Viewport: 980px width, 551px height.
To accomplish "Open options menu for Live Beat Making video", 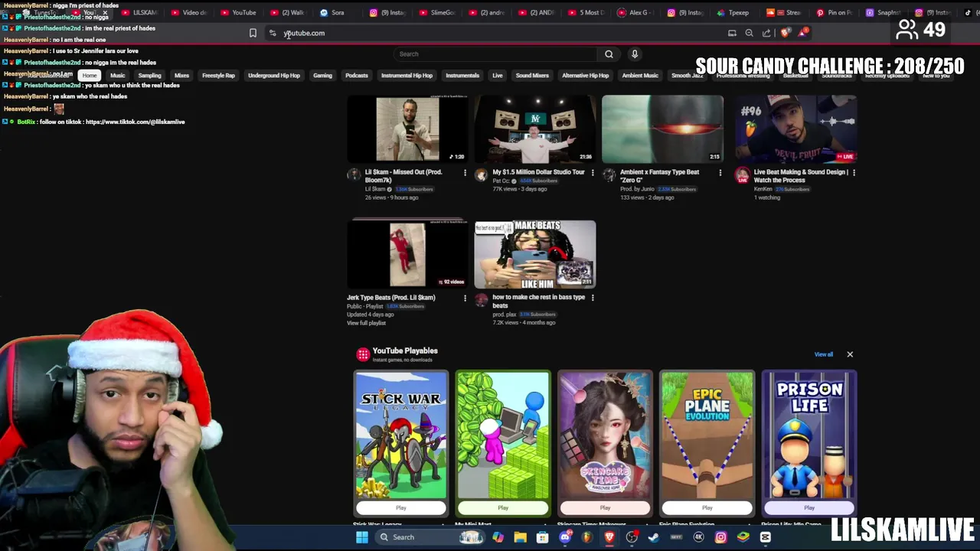I will pos(854,173).
